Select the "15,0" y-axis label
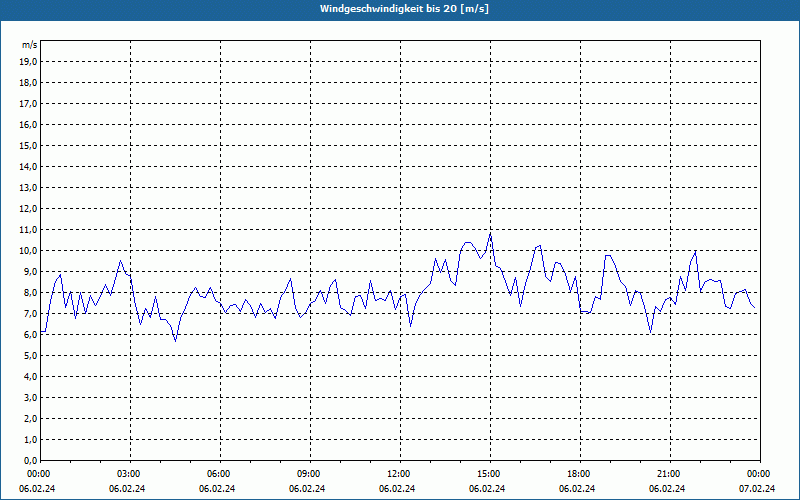This screenshot has width=800, height=500. point(28,145)
